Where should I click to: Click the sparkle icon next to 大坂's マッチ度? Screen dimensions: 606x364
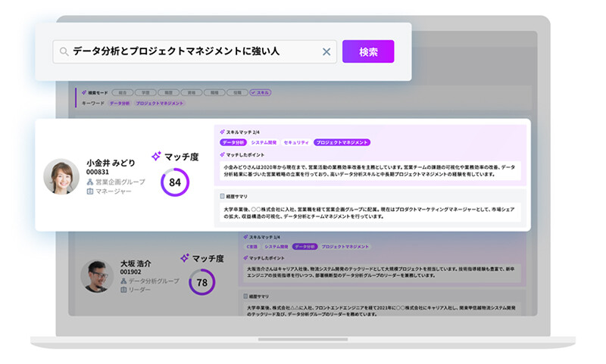tap(185, 257)
